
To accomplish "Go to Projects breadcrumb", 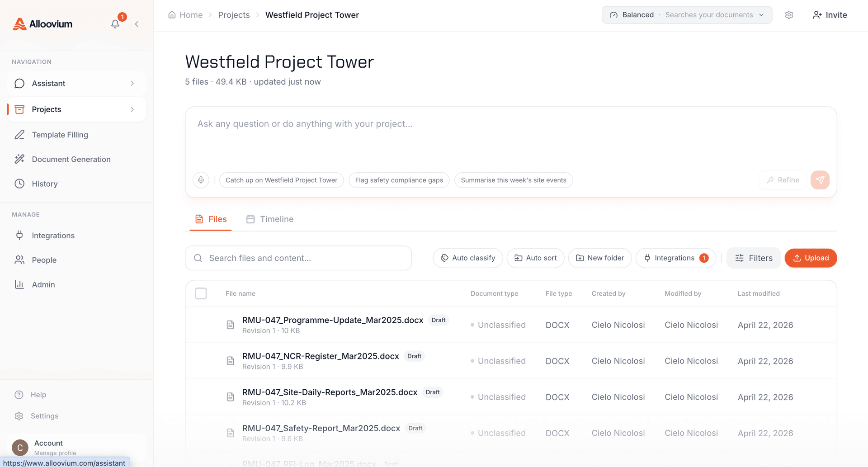I will [x=234, y=15].
